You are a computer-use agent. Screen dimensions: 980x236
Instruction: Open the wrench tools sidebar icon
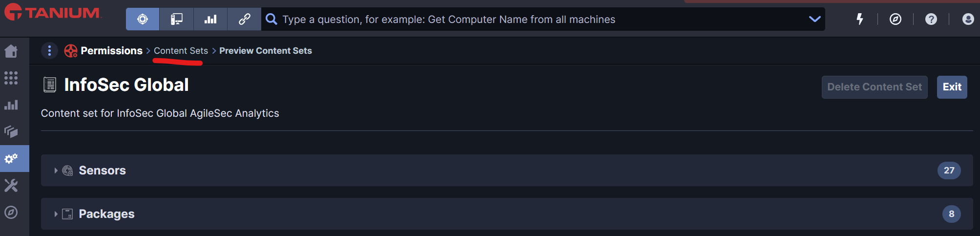[x=11, y=185]
